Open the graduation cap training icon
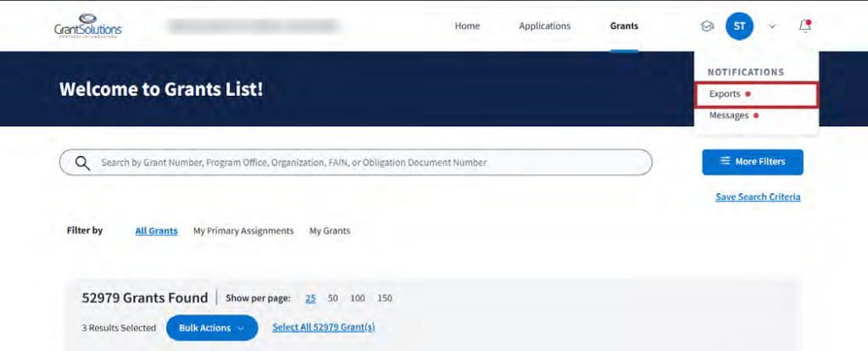The width and height of the screenshot is (868, 351). click(707, 26)
